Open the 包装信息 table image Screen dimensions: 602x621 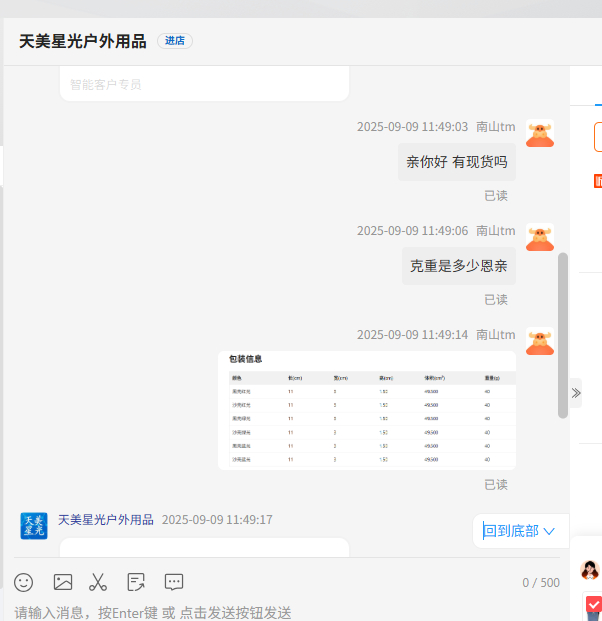(367, 410)
